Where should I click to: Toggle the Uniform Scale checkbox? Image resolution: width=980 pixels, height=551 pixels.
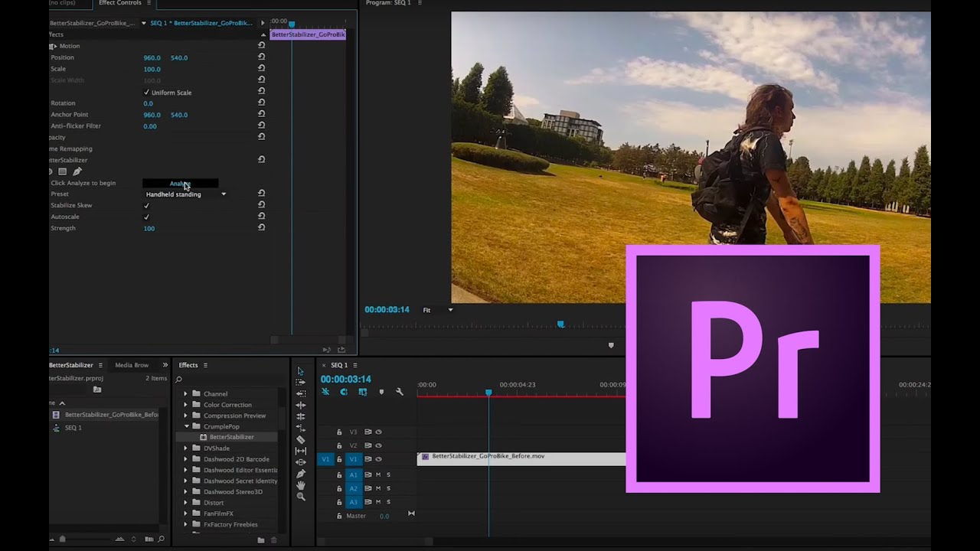click(x=146, y=93)
